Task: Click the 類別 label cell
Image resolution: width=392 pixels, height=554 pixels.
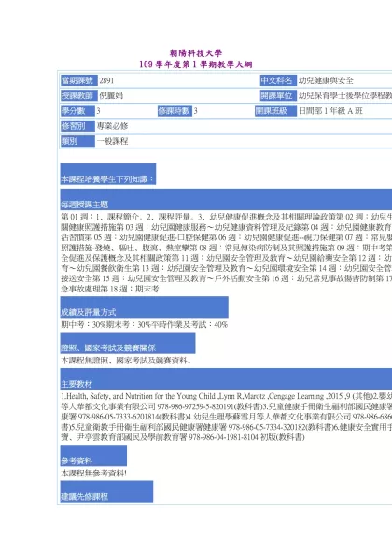Action: point(77,141)
